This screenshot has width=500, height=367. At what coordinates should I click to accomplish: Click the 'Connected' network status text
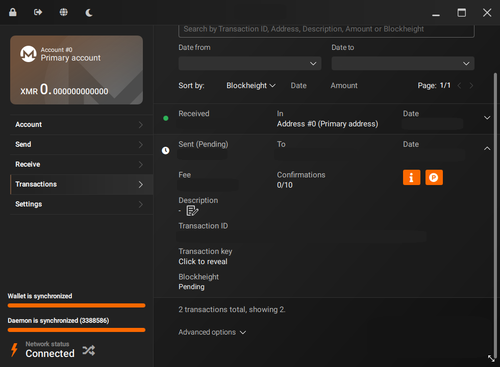coord(50,353)
